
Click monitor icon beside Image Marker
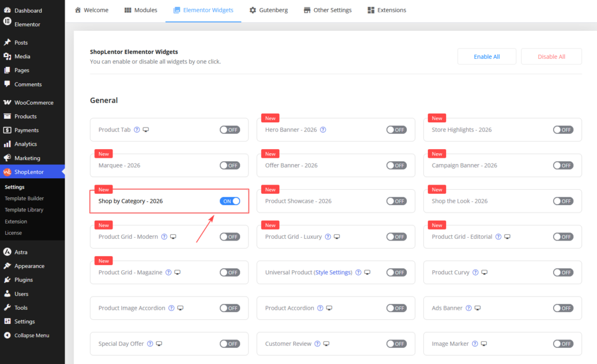tap(484, 344)
